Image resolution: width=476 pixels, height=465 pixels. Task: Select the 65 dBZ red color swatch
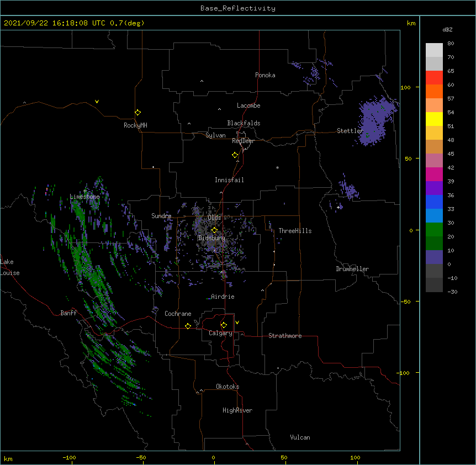(x=434, y=78)
